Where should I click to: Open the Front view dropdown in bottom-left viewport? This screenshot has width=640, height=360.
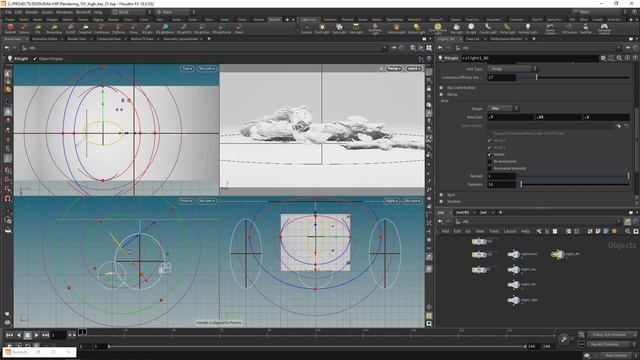click(186, 201)
